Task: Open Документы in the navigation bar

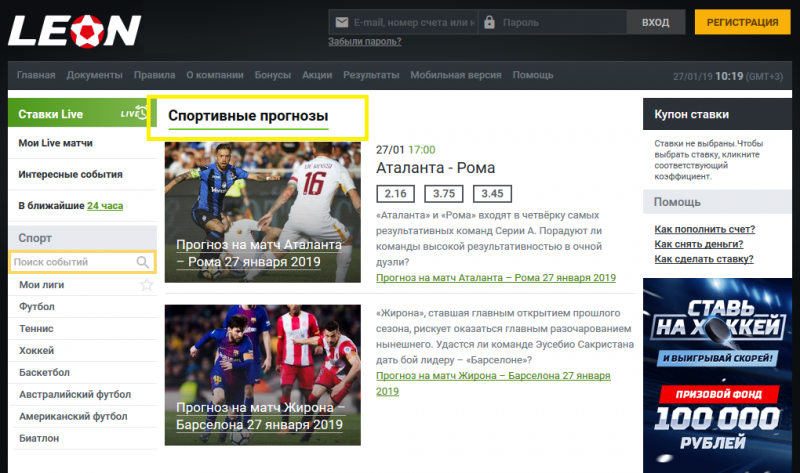Action: tap(94, 75)
